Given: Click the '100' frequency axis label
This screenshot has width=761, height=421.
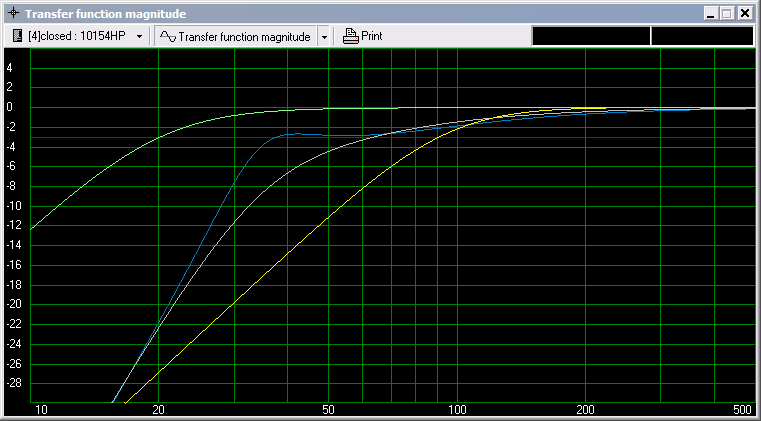Looking at the screenshot, I should point(457,410).
